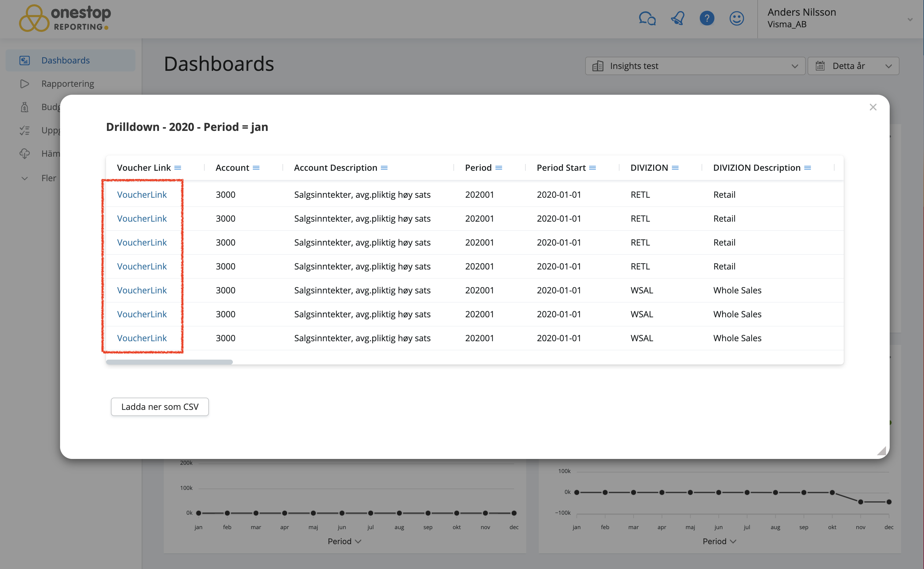
Task: Open the first VoucherLink in the table
Action: 142,195
